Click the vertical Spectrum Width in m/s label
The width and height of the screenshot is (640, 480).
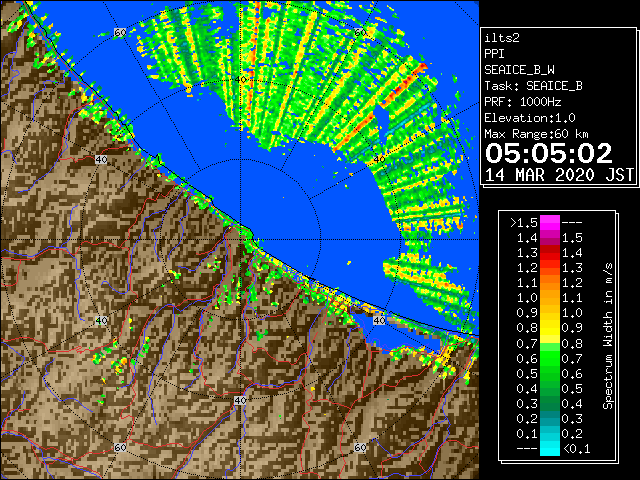click(608, 336)
